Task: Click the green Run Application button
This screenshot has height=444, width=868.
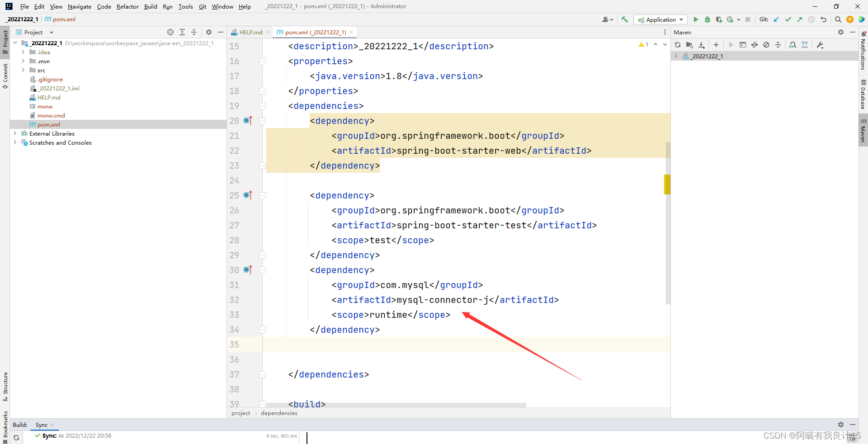Action: 696,19
